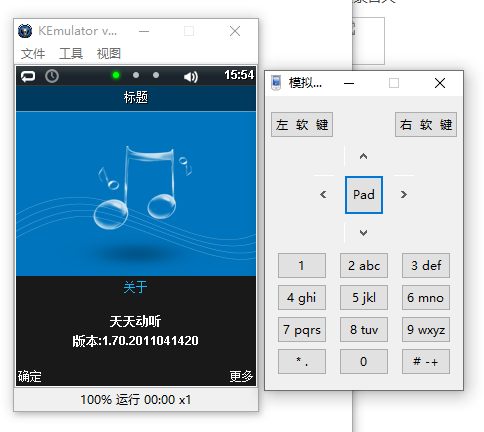Screen dimensions: 484x432
Task: Tap the middle gray page dot
Action: pos(136,75)
